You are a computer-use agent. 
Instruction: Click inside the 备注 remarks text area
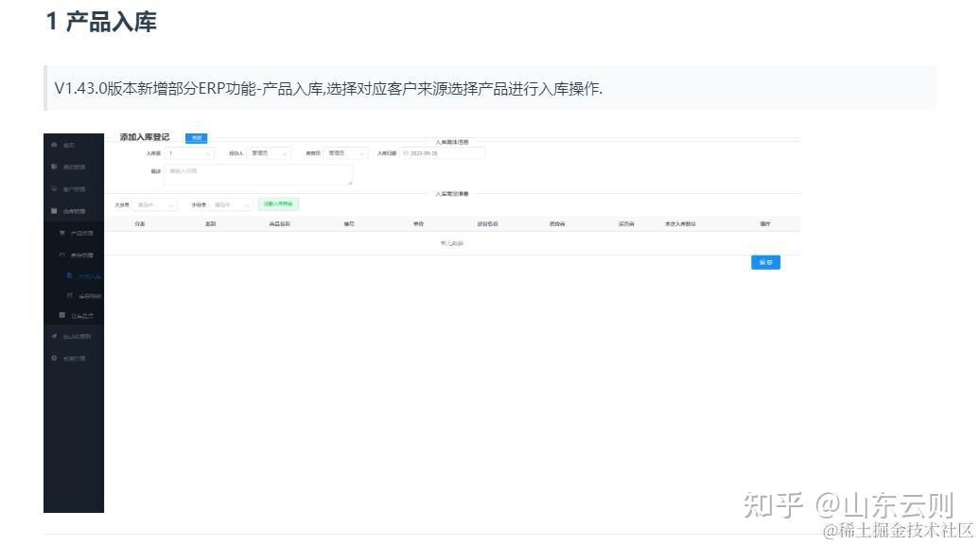(x=256, y=174)
